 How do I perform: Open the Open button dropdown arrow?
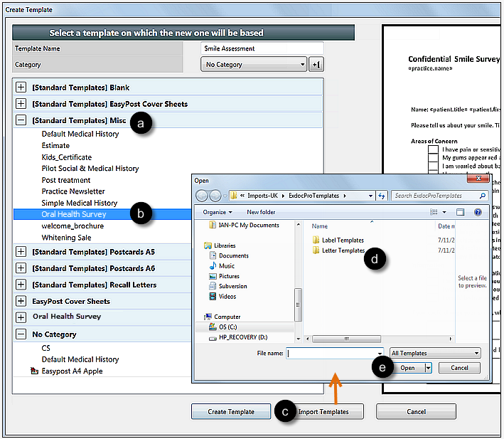click(x=428, y=368)
